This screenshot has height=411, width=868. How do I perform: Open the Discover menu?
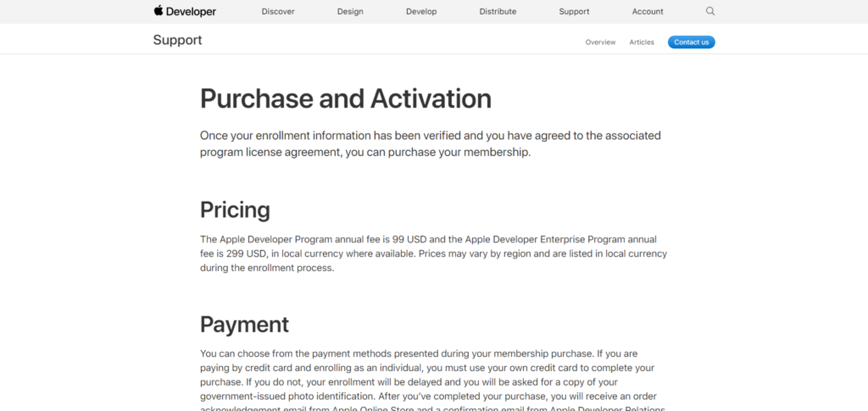pos(278,12)
